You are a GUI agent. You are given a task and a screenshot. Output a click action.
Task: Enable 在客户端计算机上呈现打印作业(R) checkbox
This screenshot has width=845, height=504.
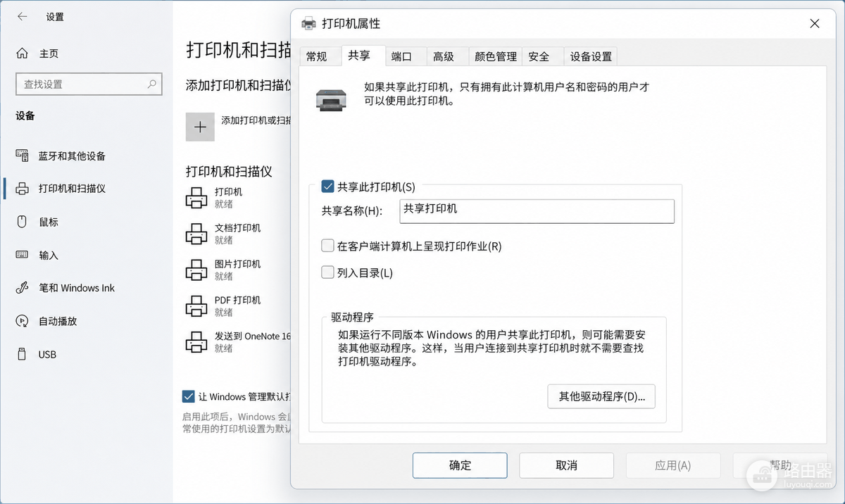coord(327,246)
